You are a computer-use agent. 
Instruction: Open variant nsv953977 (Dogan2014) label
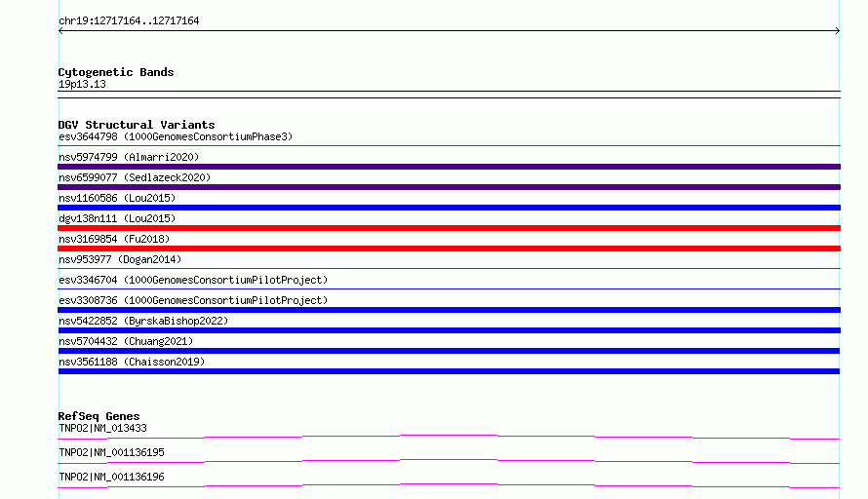(120, 259)
